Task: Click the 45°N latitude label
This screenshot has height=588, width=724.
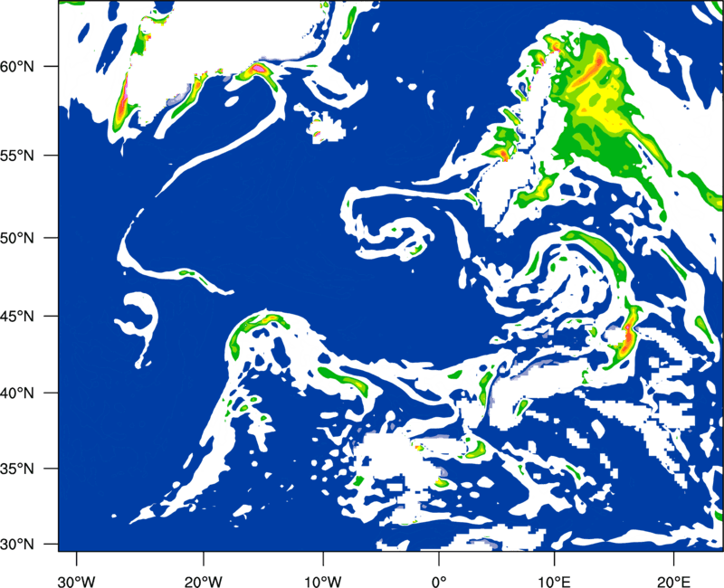Action: (17, 316)
